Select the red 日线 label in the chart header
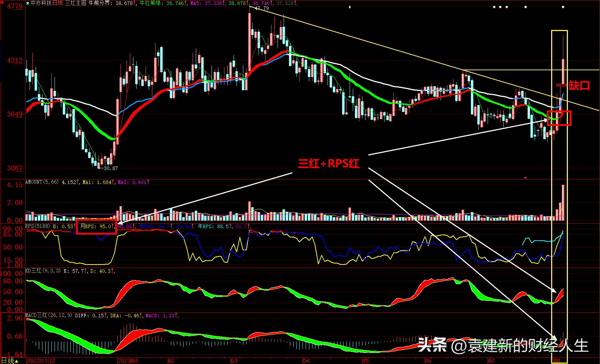This screenshot has height=364, width=600. [x=58, y=3]
